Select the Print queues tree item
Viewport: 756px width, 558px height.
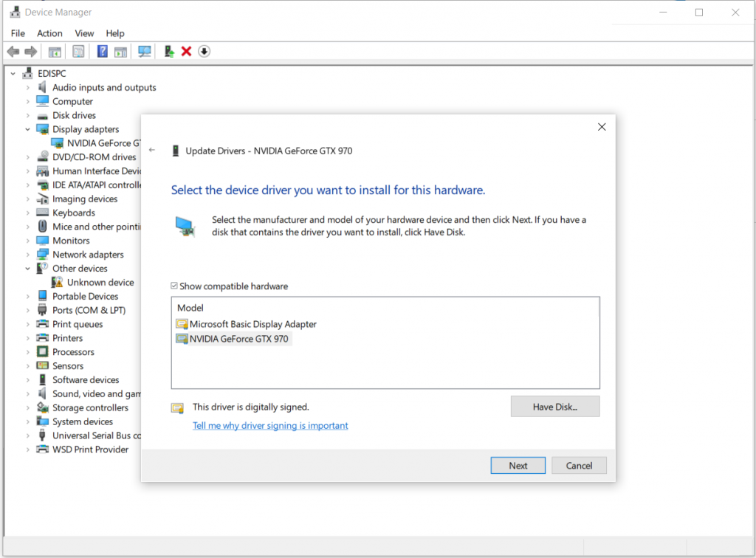78,324
